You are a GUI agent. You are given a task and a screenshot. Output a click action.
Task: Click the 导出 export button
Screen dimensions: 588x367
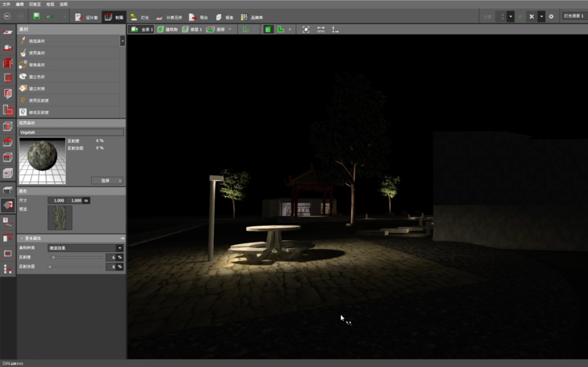(199, 17)
